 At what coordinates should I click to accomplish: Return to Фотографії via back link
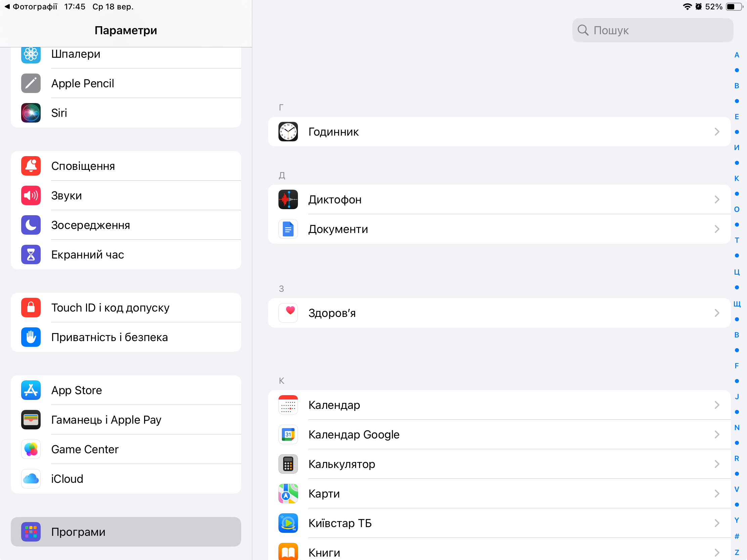[x=31, y=7]
